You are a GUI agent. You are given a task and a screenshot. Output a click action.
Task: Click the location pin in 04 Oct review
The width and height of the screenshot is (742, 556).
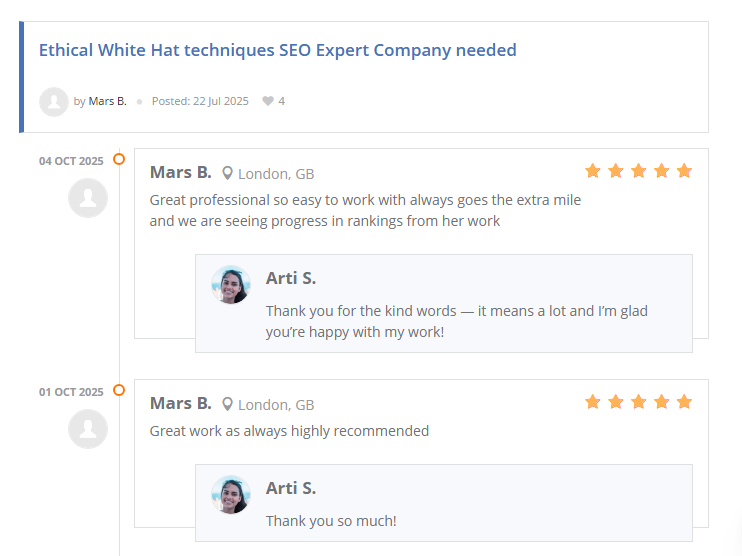228,173
